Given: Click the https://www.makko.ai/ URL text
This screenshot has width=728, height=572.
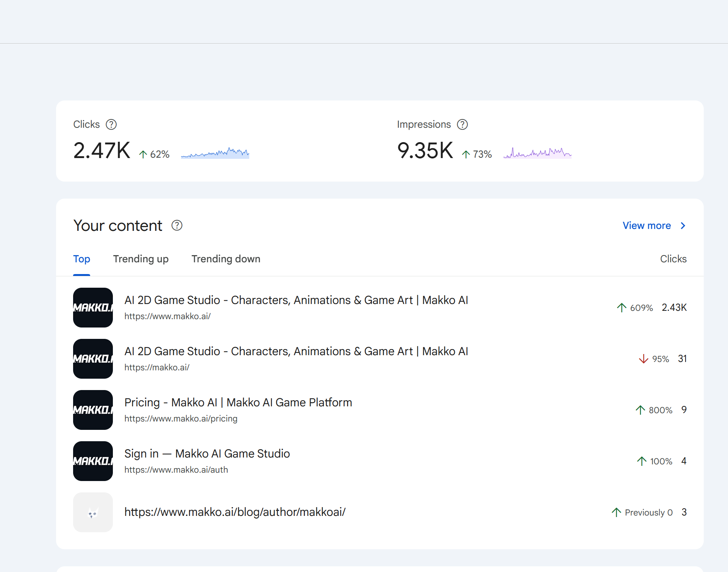Looking at the screenshot, I should point(167,316).
